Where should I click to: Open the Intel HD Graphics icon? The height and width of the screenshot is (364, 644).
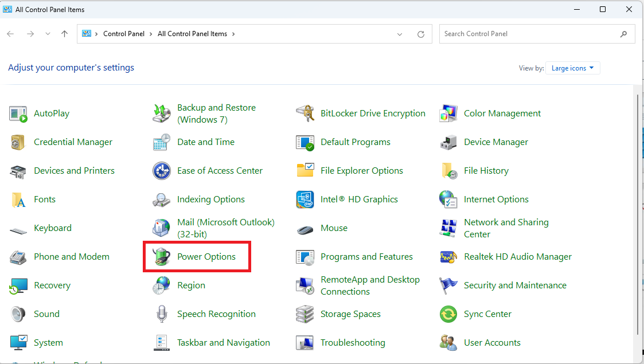click(305, 200)
